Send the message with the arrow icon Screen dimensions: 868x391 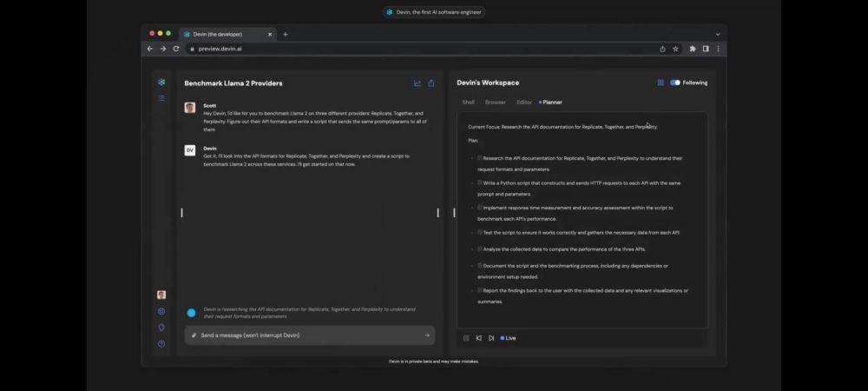point(427,335)
